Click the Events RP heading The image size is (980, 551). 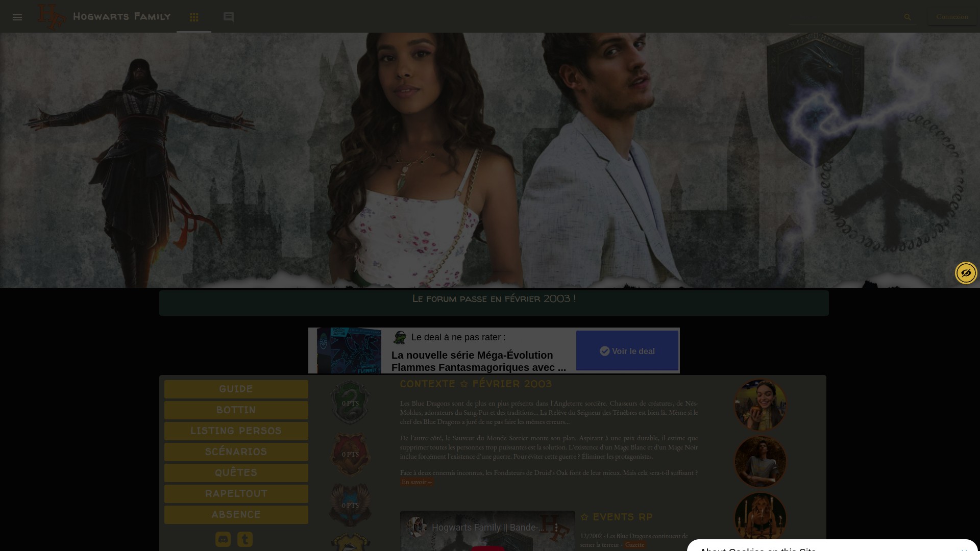click(x=617, y=517)
